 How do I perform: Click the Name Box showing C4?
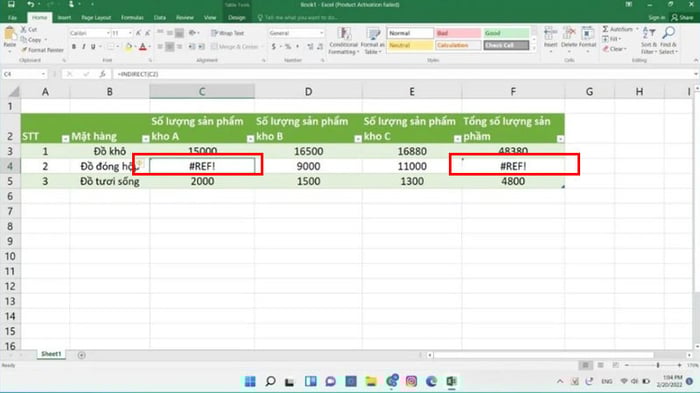point(24,74)
